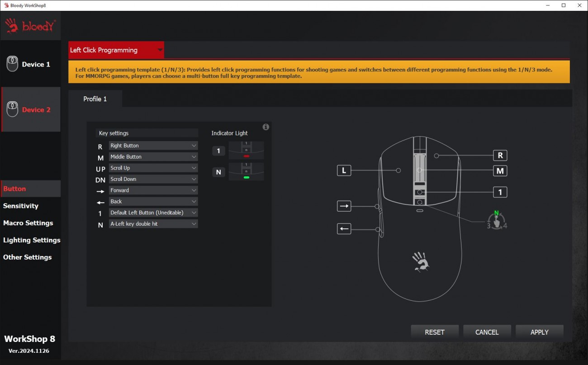This screenshot has height=365, width=588.
Task: Open the Right Button key assignment dropdown
Action: pos(153,146)
